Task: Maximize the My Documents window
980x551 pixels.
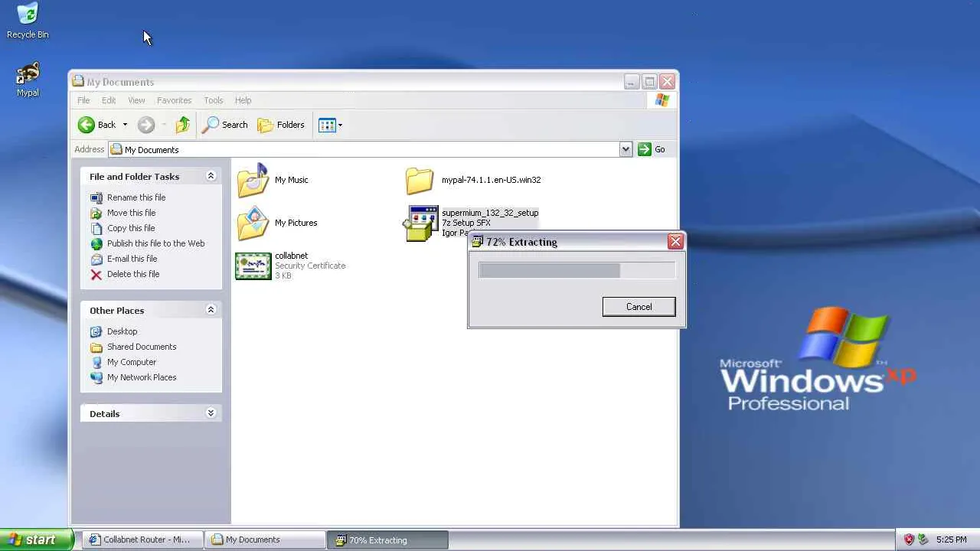Action: (x=649, y=82)
